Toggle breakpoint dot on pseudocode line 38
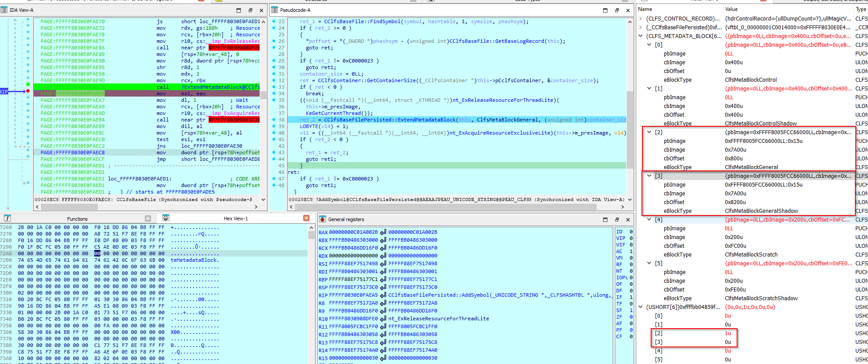 (x=274, y=120)
